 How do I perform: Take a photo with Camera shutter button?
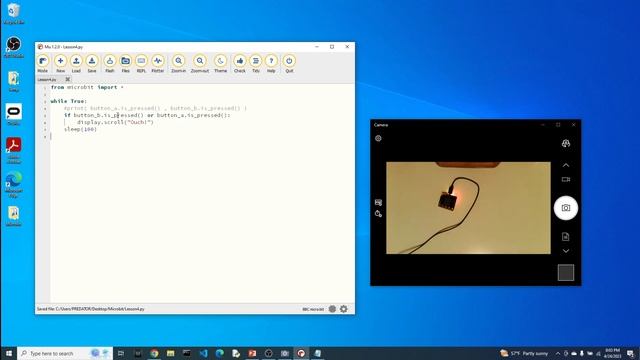(566, 208)
